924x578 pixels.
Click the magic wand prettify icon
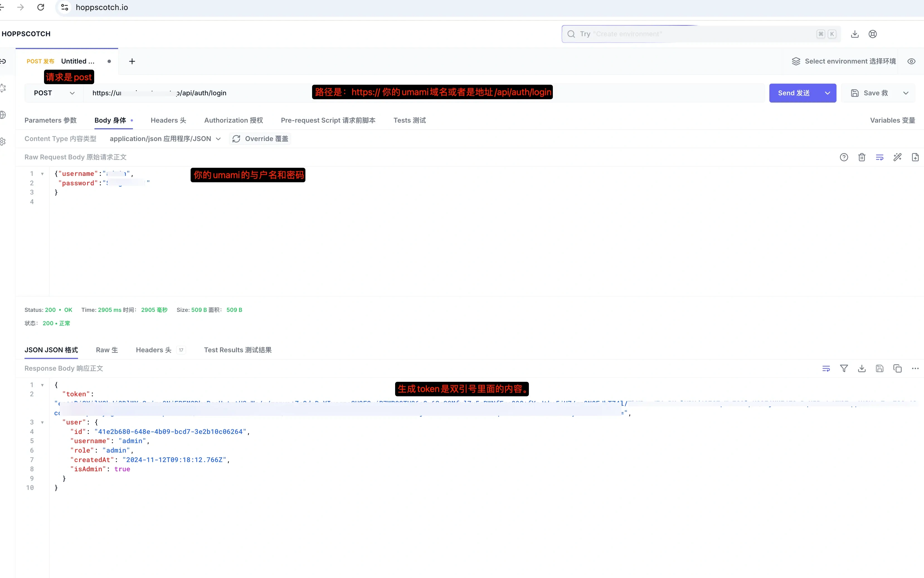point(897,157)
